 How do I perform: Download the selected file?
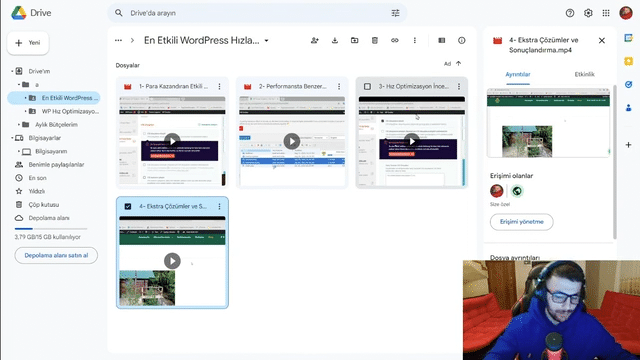point(335,40)
